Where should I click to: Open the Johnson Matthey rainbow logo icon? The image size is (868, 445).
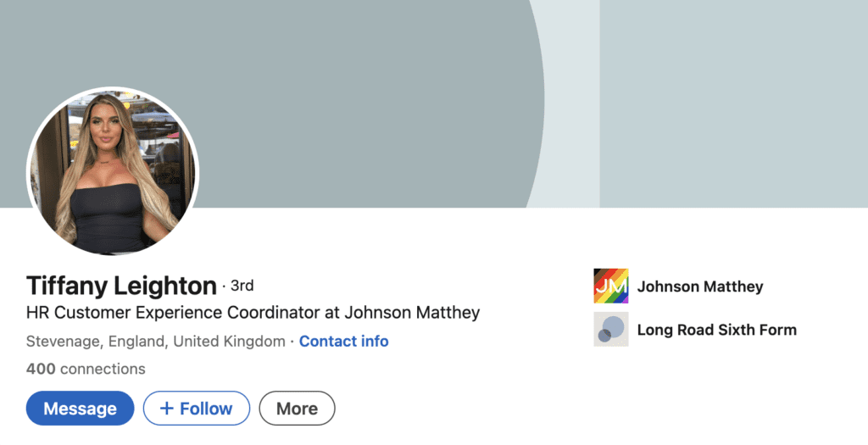point(611,286)
